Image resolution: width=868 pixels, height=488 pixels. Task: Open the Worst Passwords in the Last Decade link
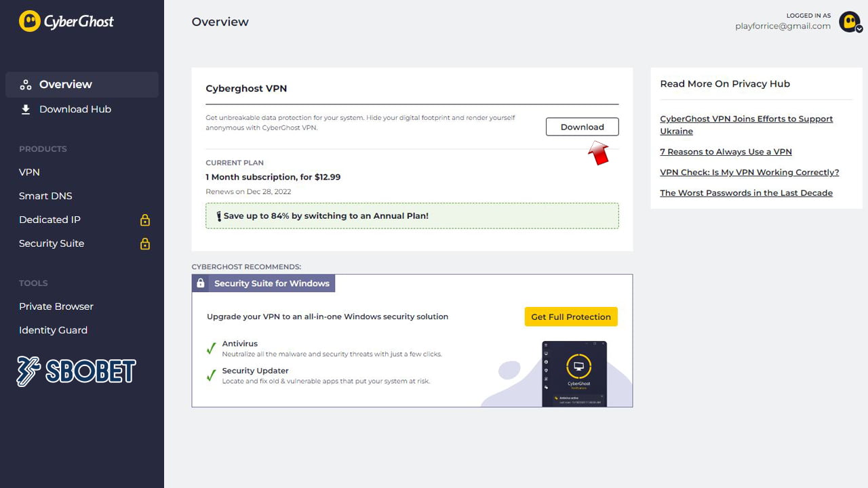(x=746, y=192)
